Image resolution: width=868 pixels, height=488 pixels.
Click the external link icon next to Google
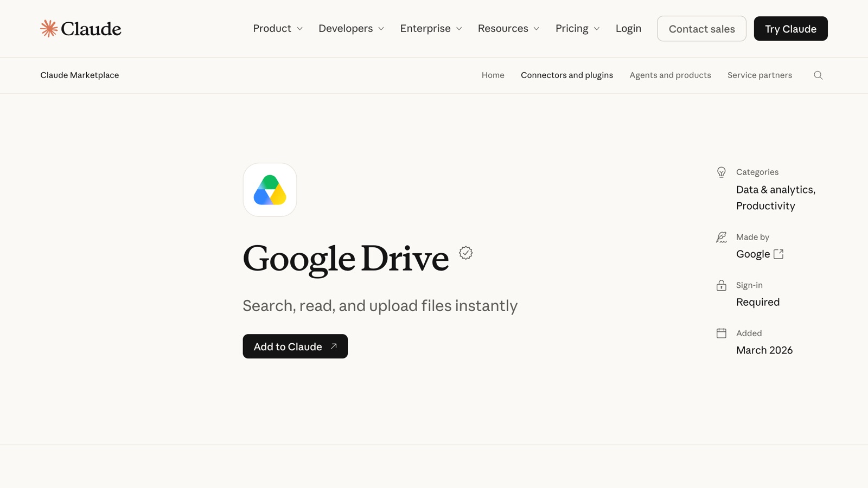point(778,254)
